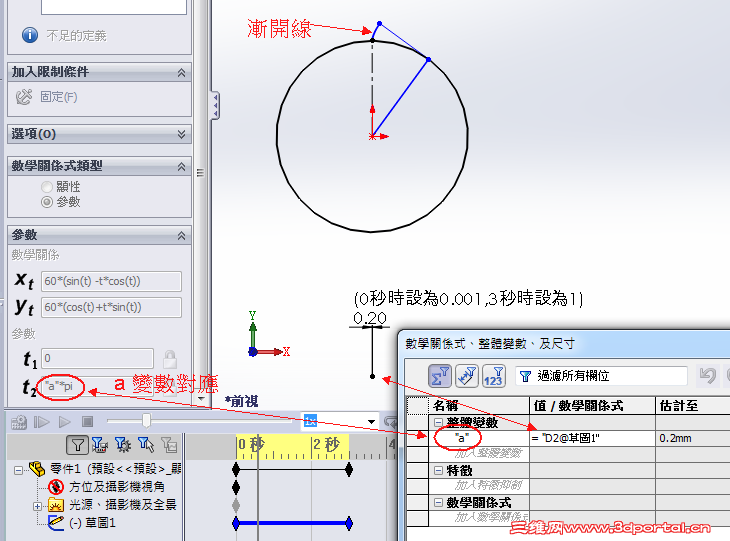Image resolution: width=730 pixels, height=541 pixels.
Task: Collapse the 零件1 tree node
Action: click(x=18, y=470)
